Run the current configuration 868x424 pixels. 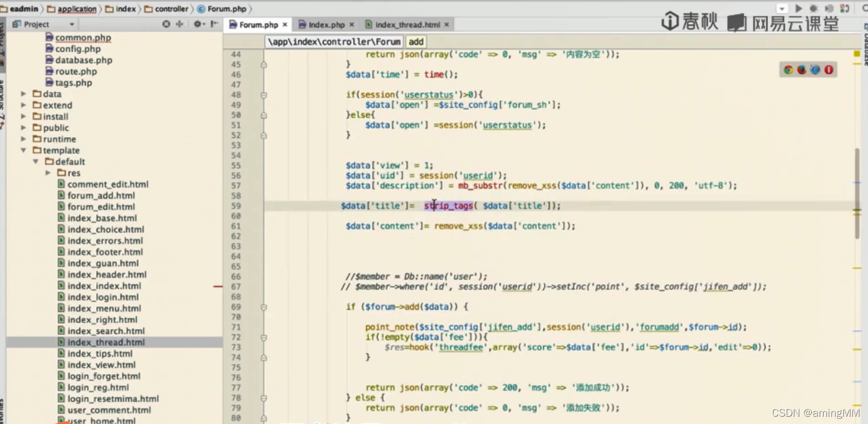(x=798, y=8)
